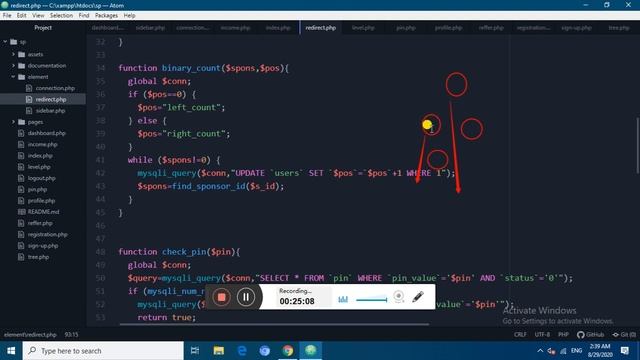Switch to the tree.php editor tab
The image size is (640, 360).
coord(619,28)
